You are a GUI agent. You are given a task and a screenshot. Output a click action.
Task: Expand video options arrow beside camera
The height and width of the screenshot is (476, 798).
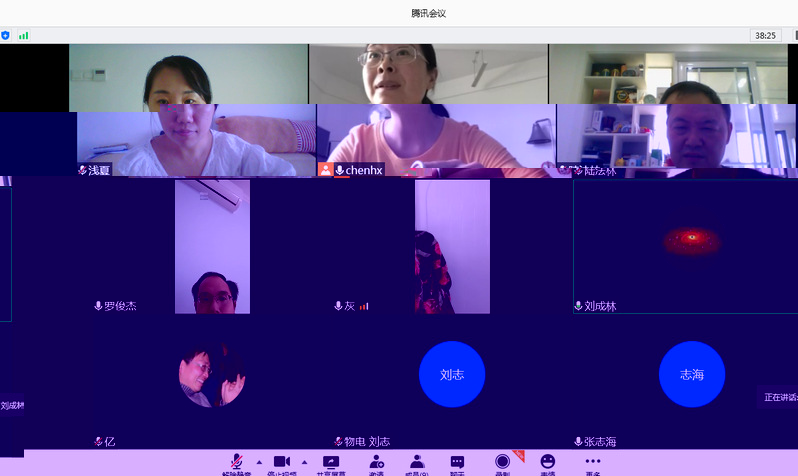[x=304, y=462]
